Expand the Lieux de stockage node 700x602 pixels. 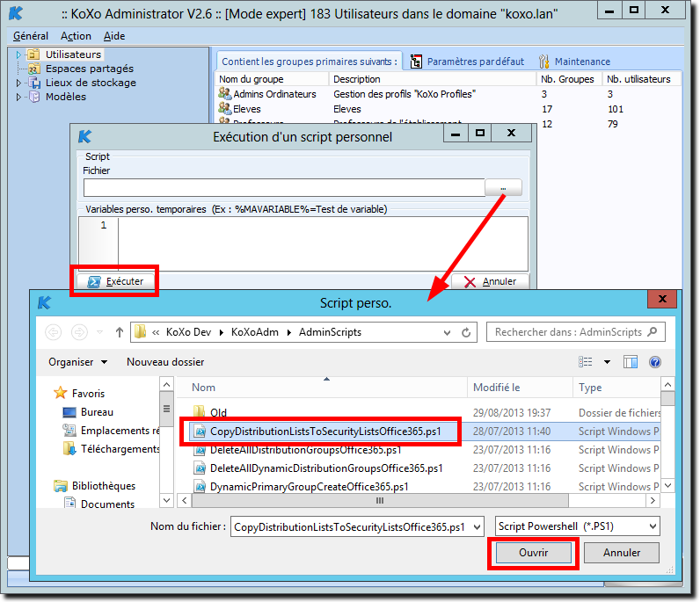pyautogui.click(x=18, y=83)
